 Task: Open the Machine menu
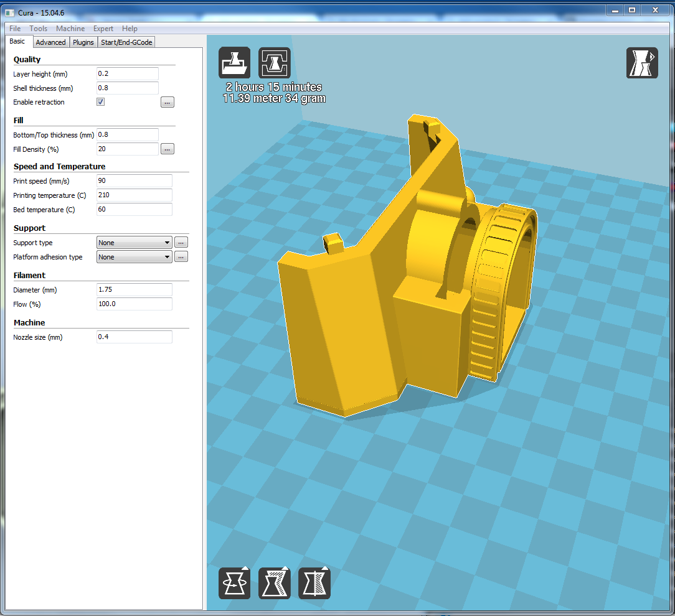pos(70,29)
